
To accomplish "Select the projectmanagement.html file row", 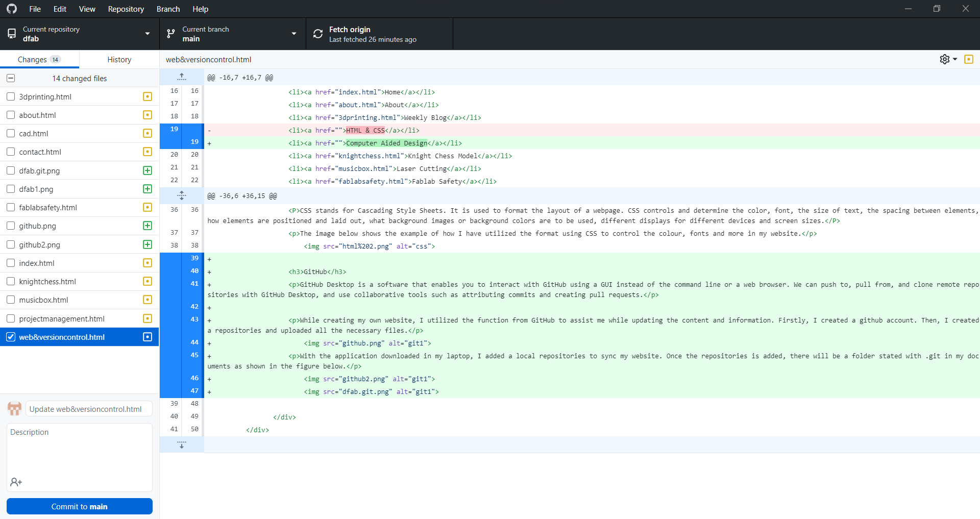I will pyautogui.click(x=80, y=318).
